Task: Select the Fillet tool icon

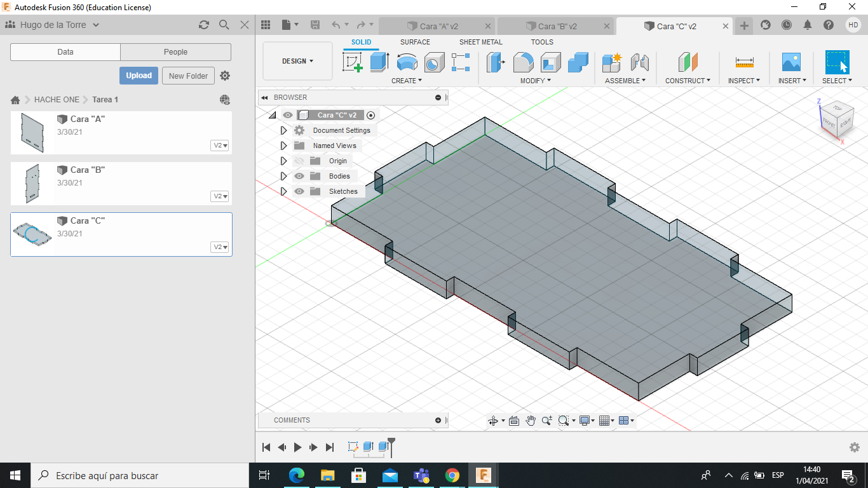Action: (x=522, y=62)
